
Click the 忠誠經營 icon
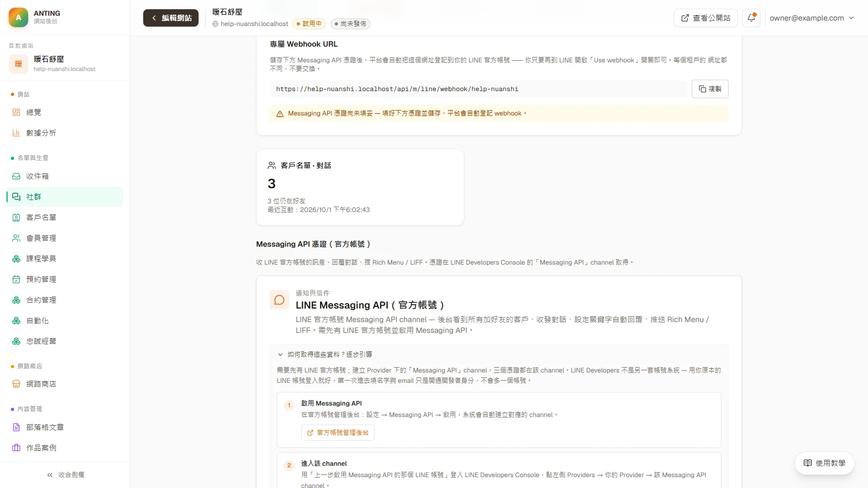16,341
